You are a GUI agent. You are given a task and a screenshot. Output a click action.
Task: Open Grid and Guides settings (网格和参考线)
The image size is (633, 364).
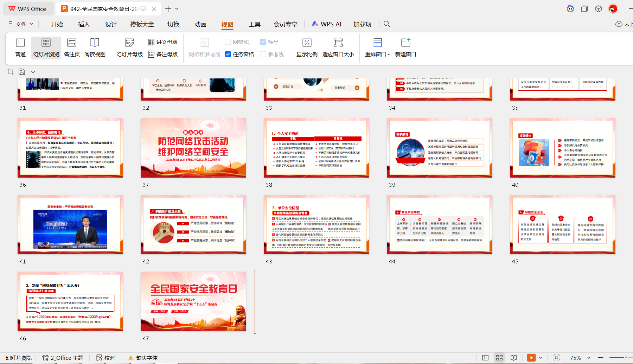(x=205, y=47)
